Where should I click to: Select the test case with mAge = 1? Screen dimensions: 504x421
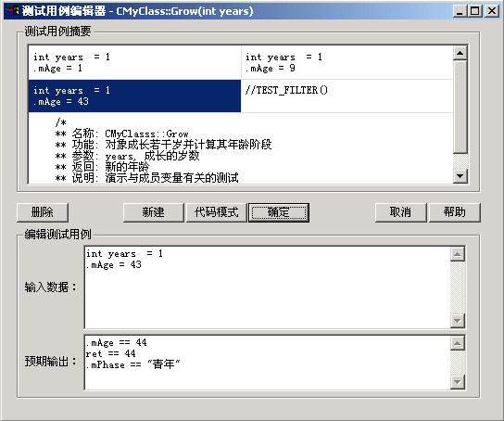pos(134,63)
